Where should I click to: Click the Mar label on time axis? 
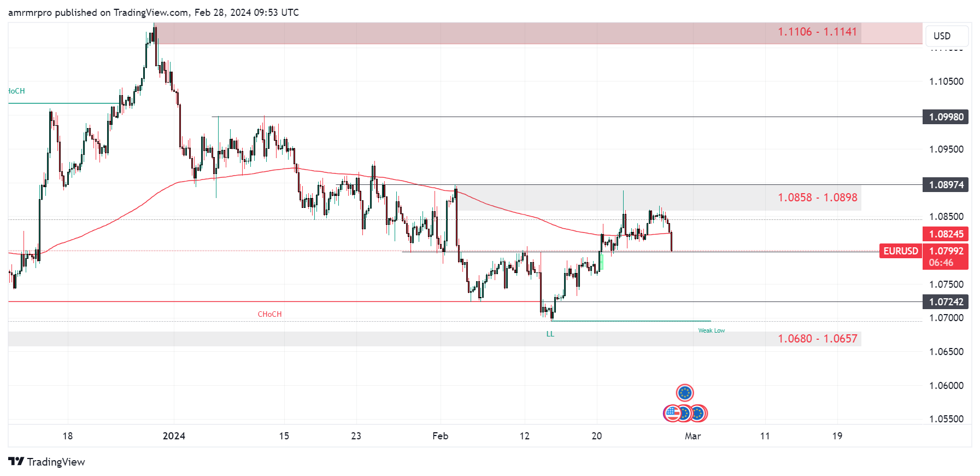point(693,436)
